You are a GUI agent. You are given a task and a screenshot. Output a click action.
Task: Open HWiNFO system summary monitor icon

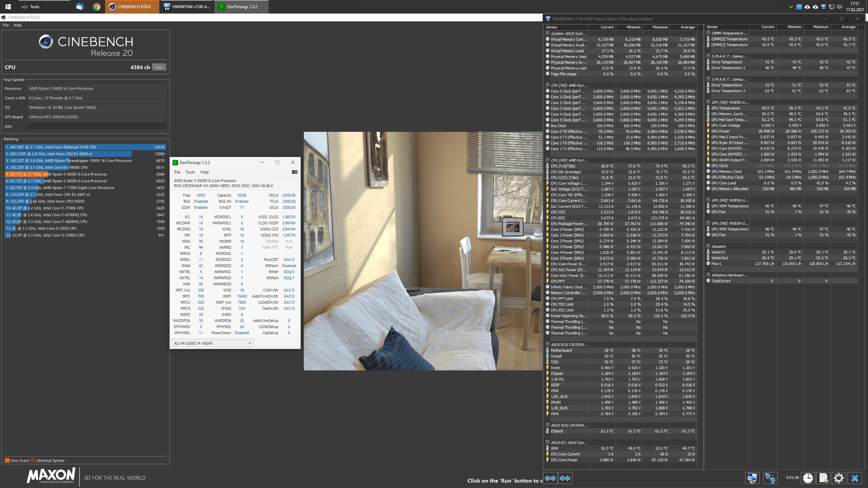coord(752,478)
